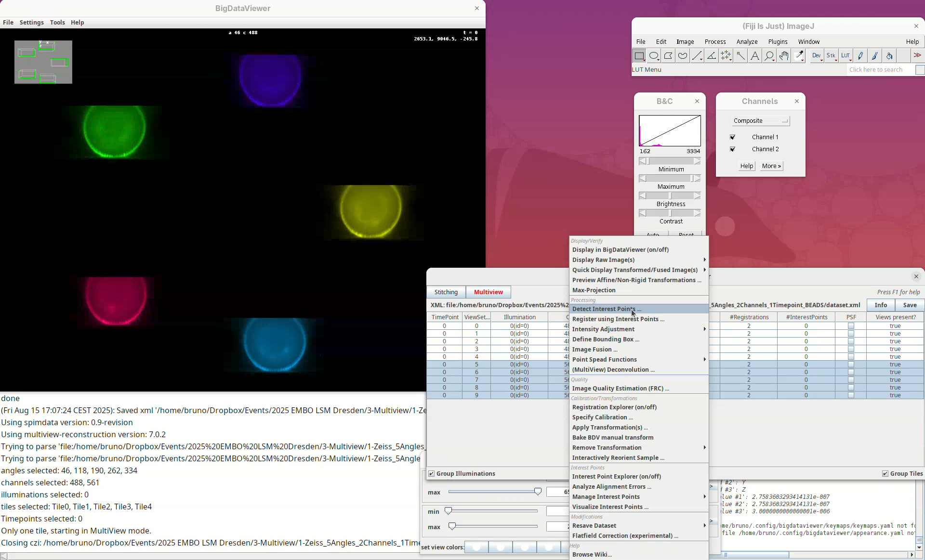This screenshot has width=925, height=560.
Task: Select the Color picker dropper tool
Action: pyautogui.click(x=799, y=56)
